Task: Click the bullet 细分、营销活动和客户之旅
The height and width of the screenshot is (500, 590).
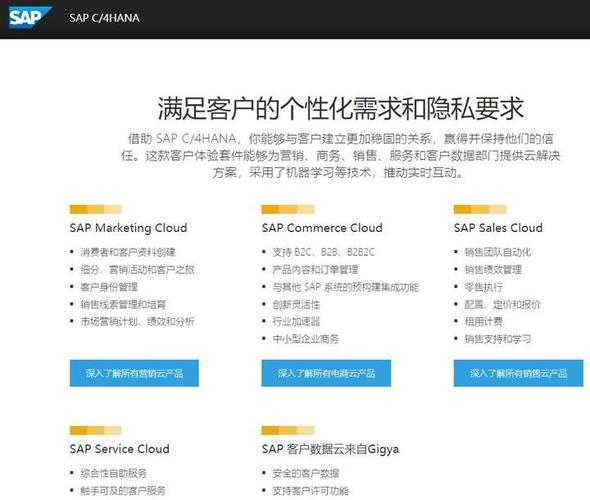Action: click(137, 269)
